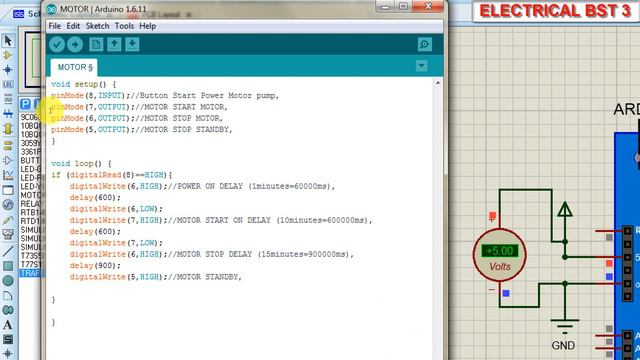Select Proteus 2D Closed Path tool
The width and height of the screenshot is (640, 360).
[x=8, y=310]
